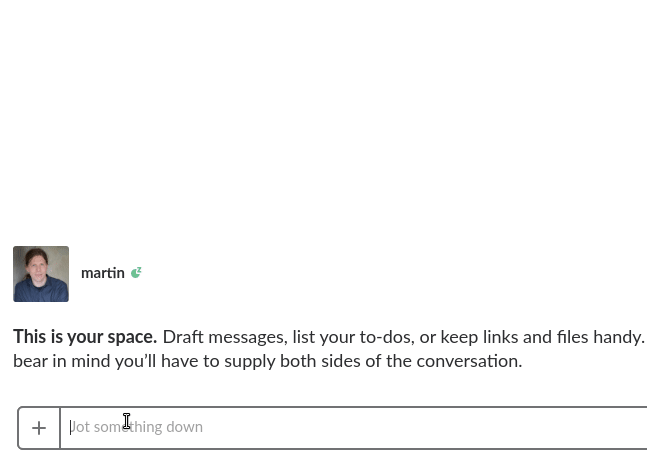Click the face in martin's avatar image
This screenshot has width=647, height=472.
click(38, 266)
